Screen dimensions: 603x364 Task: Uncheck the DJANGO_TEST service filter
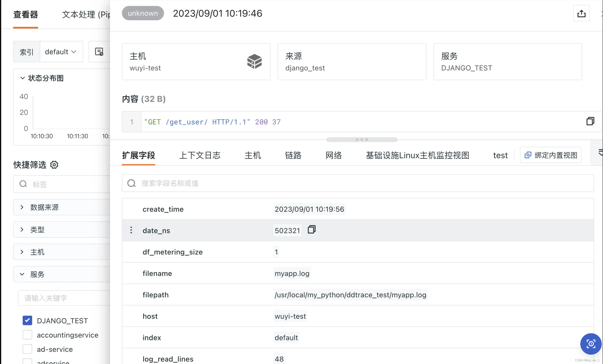(x=27, y=320)
